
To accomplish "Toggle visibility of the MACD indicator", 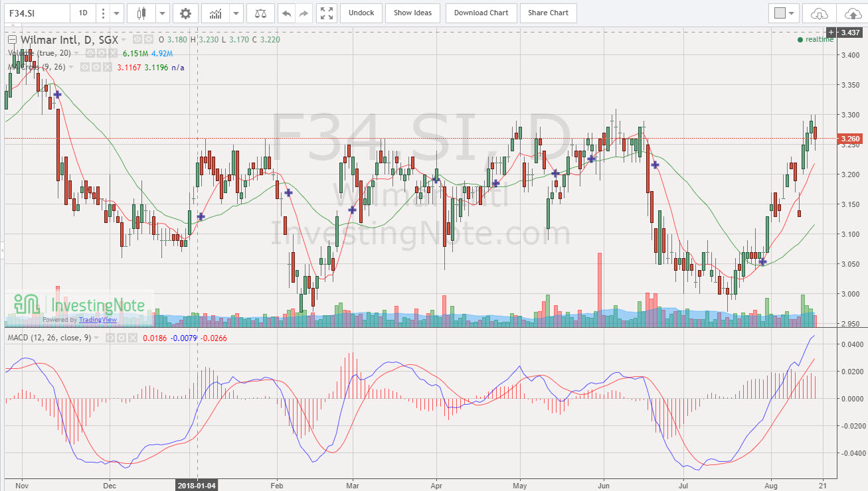I will pyautogui.click(x=111, y=337).
